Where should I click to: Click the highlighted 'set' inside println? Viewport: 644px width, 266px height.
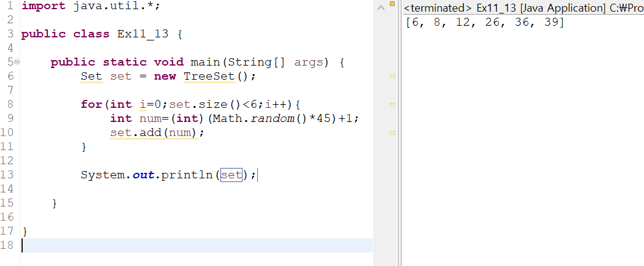[x=231, y=175]
